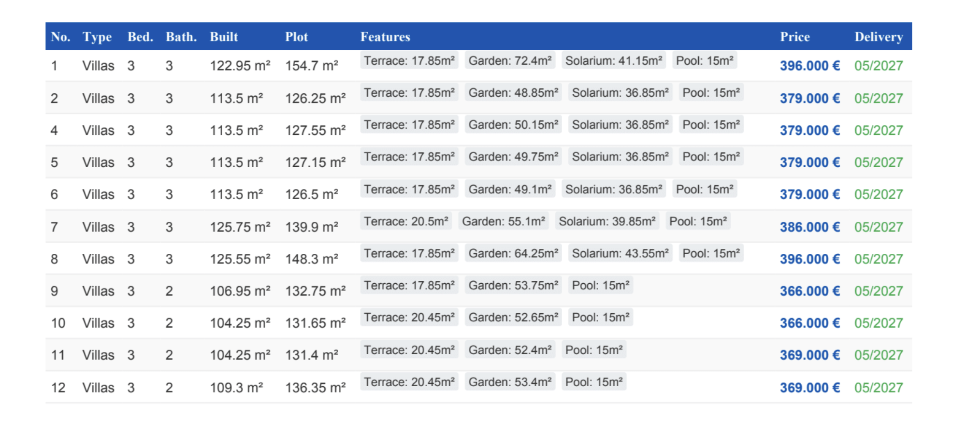Click the No. column header
This screenshot has height=435, width=980.
[60, 37]
